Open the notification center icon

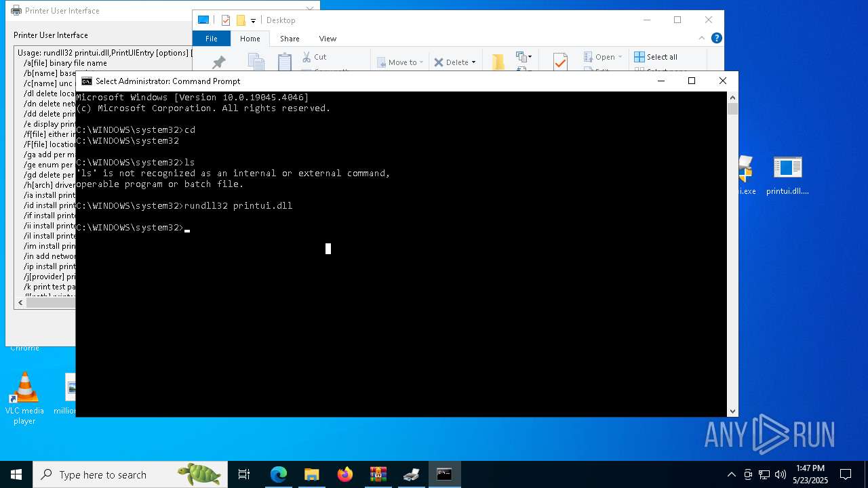[x=846, y=474]
